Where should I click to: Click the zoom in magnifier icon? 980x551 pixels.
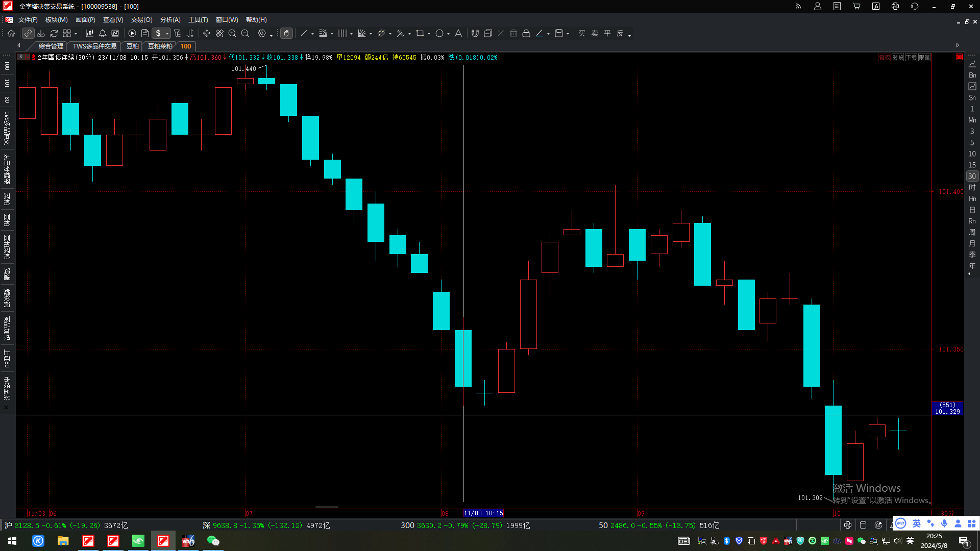tap(232, 33)
